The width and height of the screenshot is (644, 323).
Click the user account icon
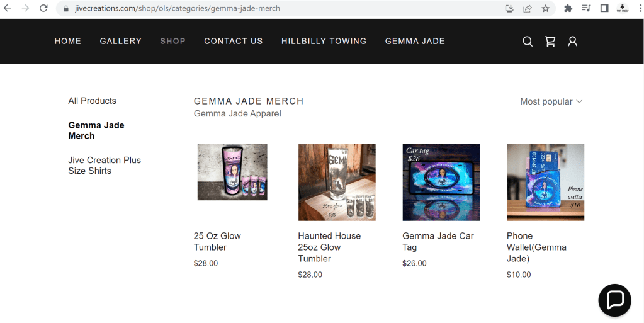[572, 42]
